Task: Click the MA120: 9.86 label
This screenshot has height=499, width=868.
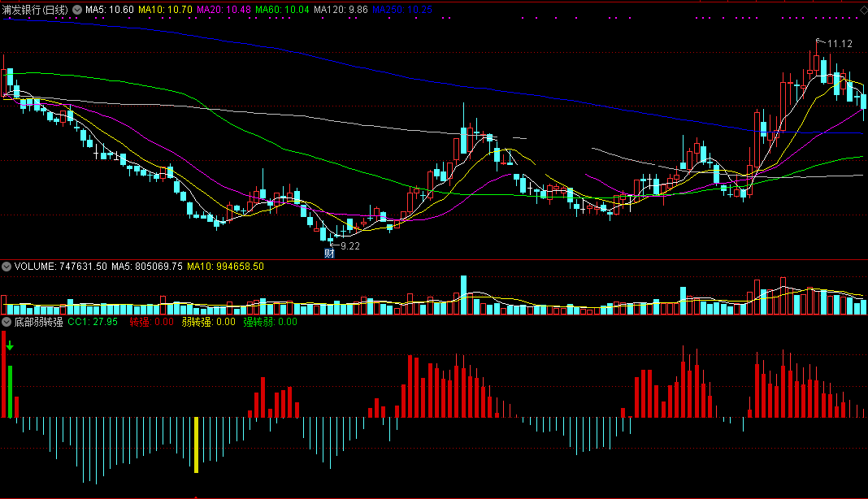Action: 341,10
